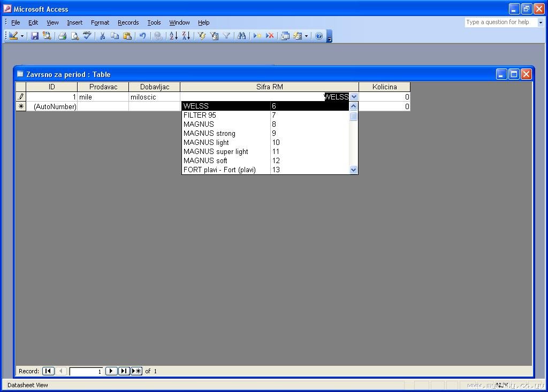Collapse the Sifra RM combo box arrow
Image resolution: width=548 pixels, height=392 pixels.
click(354, 97)
